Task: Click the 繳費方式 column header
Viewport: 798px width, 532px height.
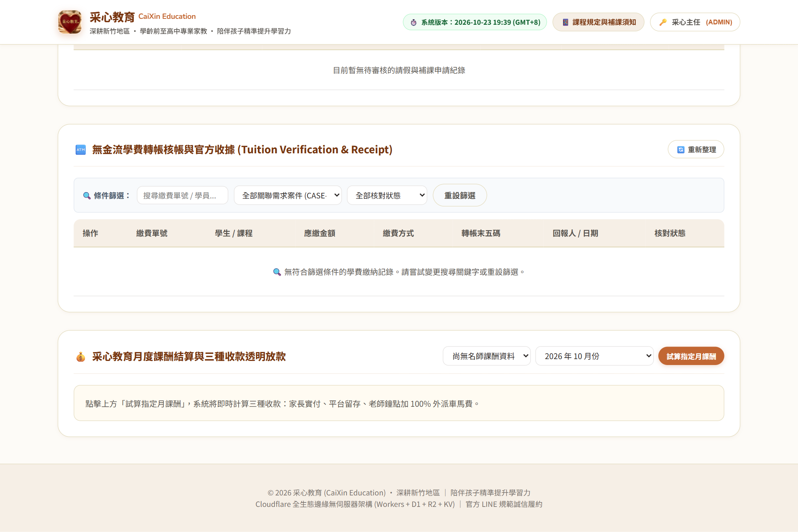Action: pos(398,233)
